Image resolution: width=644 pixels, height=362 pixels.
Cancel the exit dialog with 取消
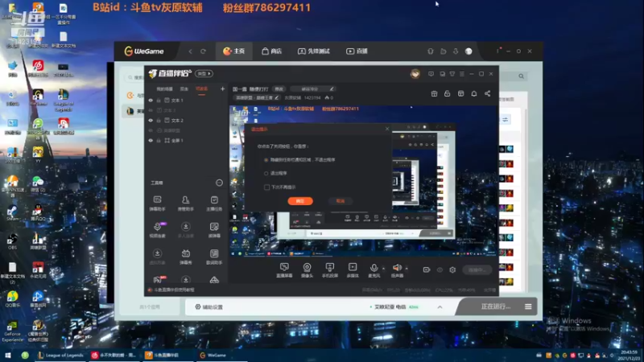pos(341,201)
